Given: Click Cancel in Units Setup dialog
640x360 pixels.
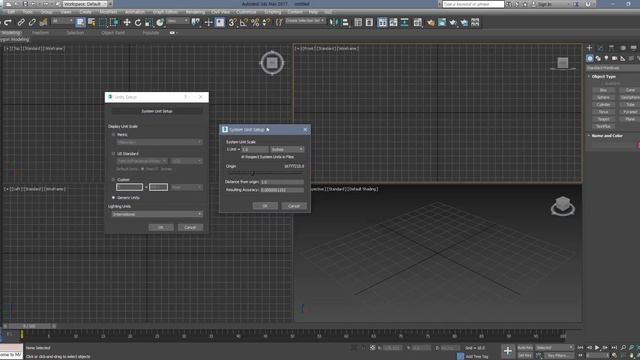Looking at the screenshot, I should point(190,227).
